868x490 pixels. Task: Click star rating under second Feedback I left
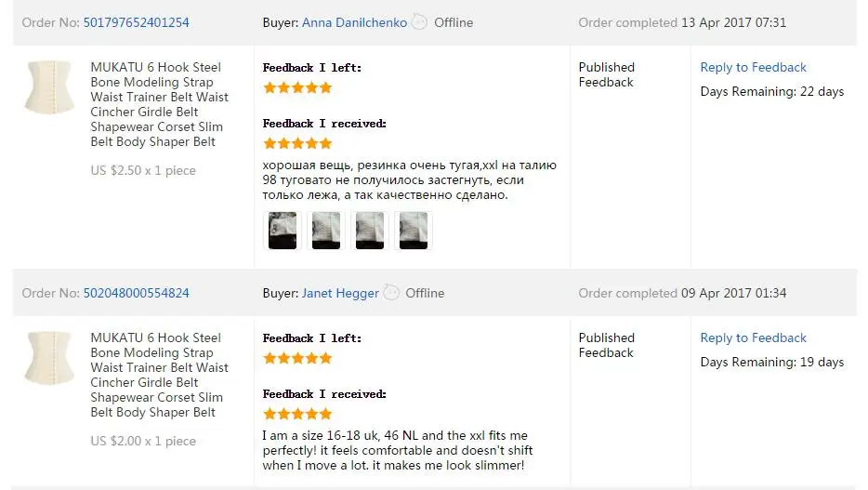pos(297,358)
